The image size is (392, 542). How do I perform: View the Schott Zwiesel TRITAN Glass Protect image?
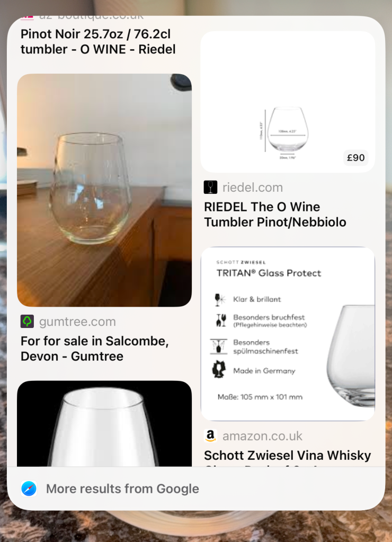click(x=288, y=334)
